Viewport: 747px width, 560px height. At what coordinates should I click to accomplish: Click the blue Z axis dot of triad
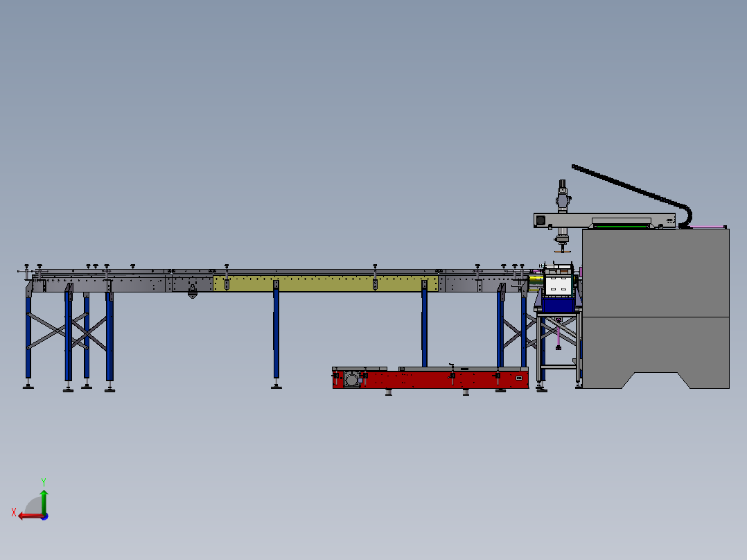coord(45,516)
